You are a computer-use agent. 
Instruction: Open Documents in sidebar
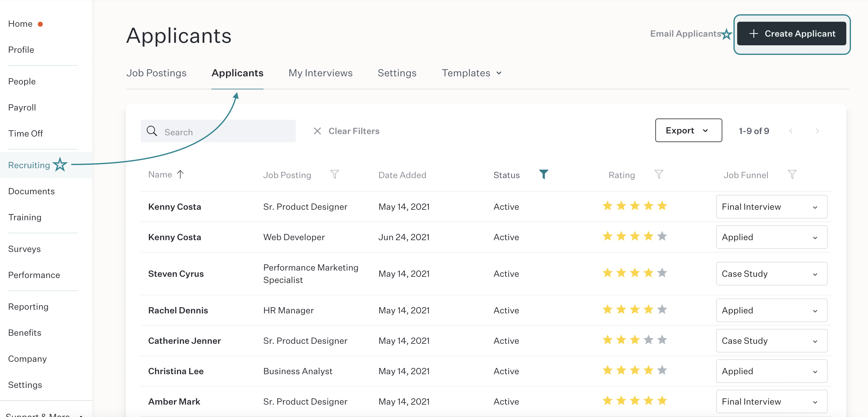(x=31, y=191)
